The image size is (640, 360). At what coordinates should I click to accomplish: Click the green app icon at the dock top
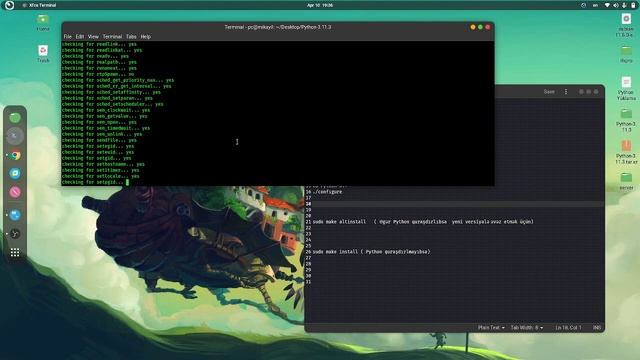coord(15,118)
